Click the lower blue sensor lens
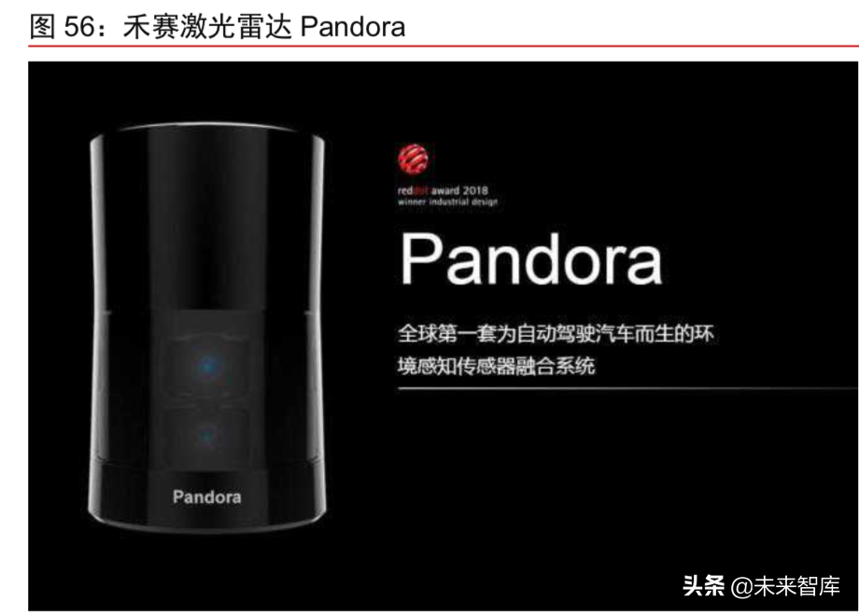Viewport: 859px width, 616px height. tap(207, 436)
